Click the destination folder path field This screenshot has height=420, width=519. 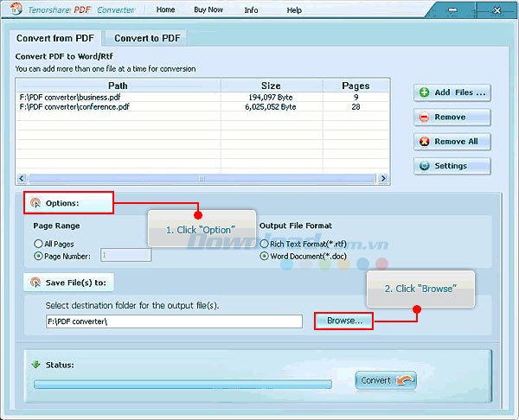tap(174, 321)
